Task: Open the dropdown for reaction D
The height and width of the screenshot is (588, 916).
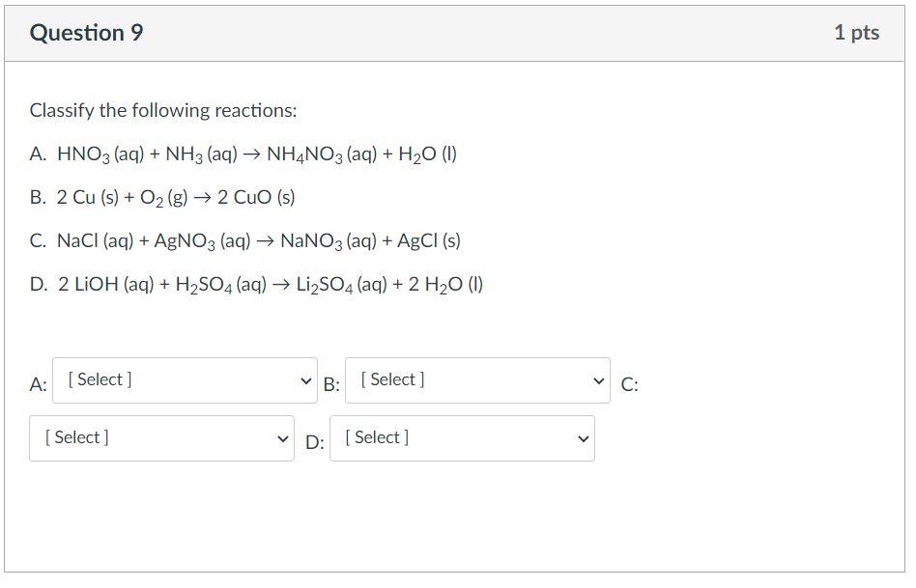Action: (x=461, y=438)
